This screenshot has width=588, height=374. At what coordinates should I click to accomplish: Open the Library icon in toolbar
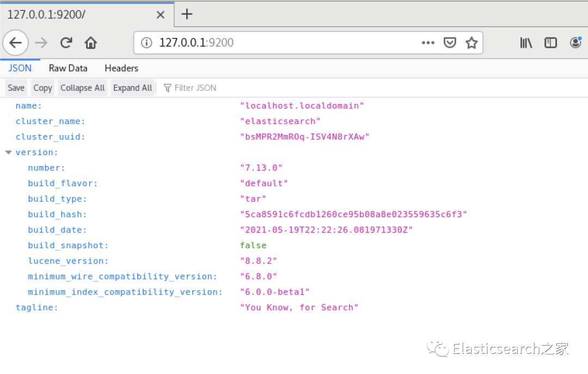(526, 43)
